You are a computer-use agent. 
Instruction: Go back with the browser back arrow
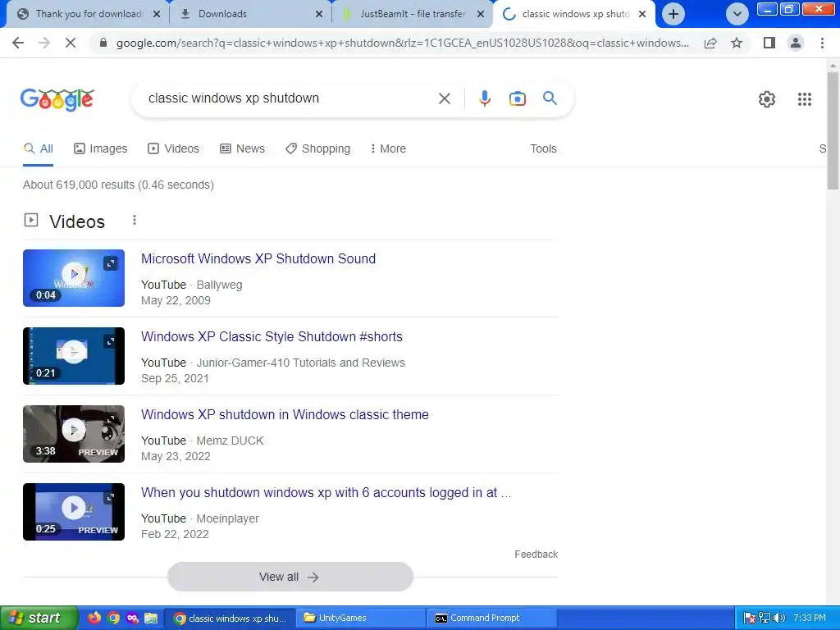pos(18,43)
